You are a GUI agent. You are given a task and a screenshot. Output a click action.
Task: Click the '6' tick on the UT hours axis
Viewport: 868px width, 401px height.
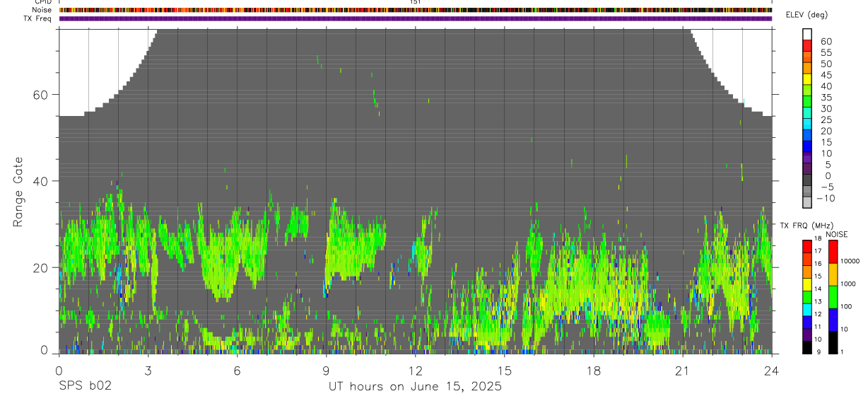coord(237,370)
